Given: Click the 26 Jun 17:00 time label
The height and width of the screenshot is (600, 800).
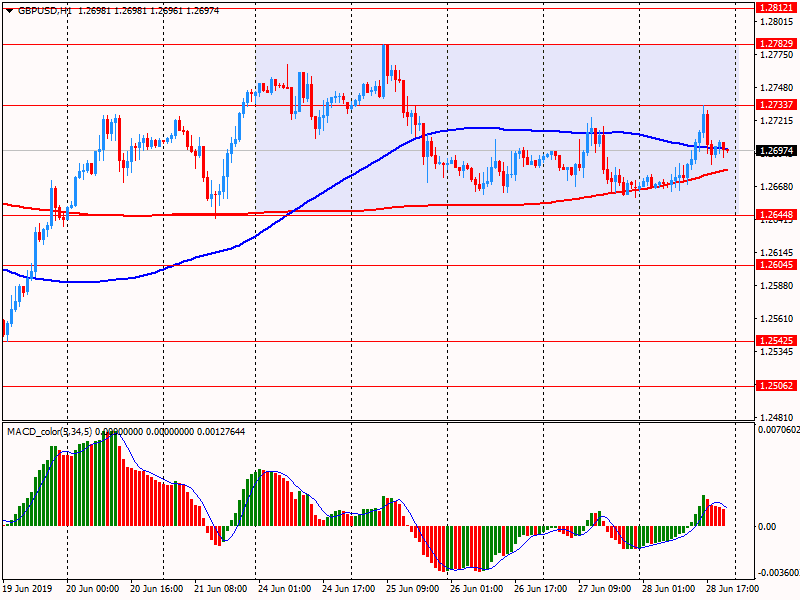Looking at the screenshot, I should (540, 588).
